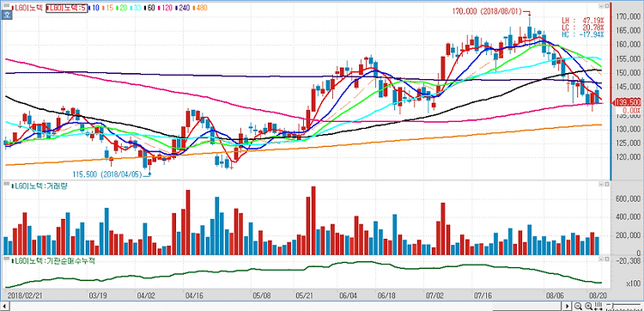
Task: Minimize the 거래량 volume pane
Action: pyautogui.click(x=601, y=185)
